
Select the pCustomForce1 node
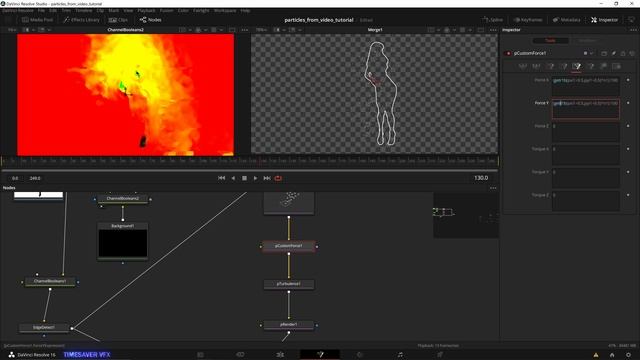(289, 246)
